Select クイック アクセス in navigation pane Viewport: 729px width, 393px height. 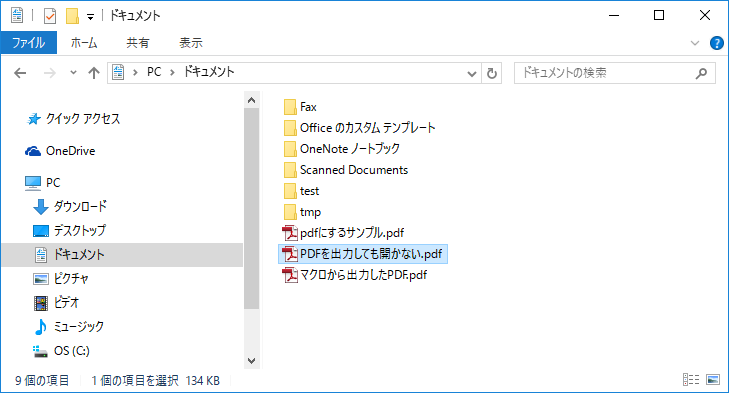point(73,119)
